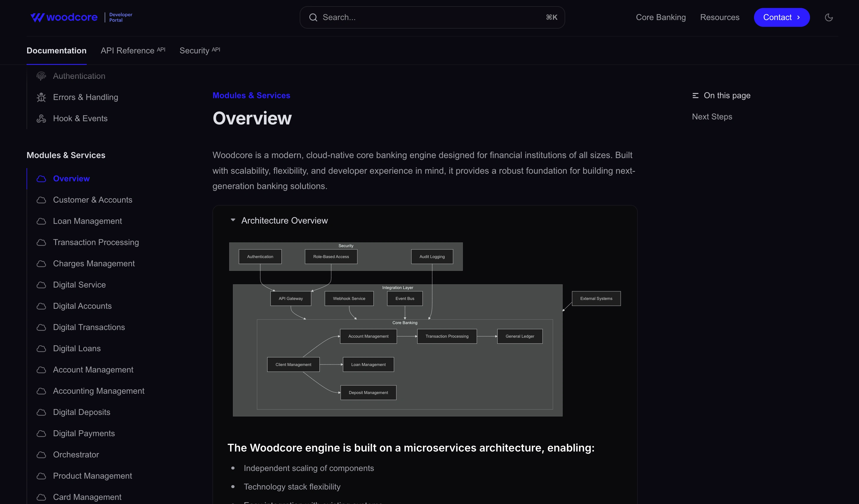The width and height of the screenshot is (859, 504).
Task: Open the Security API tab
Action: (200, 50)
